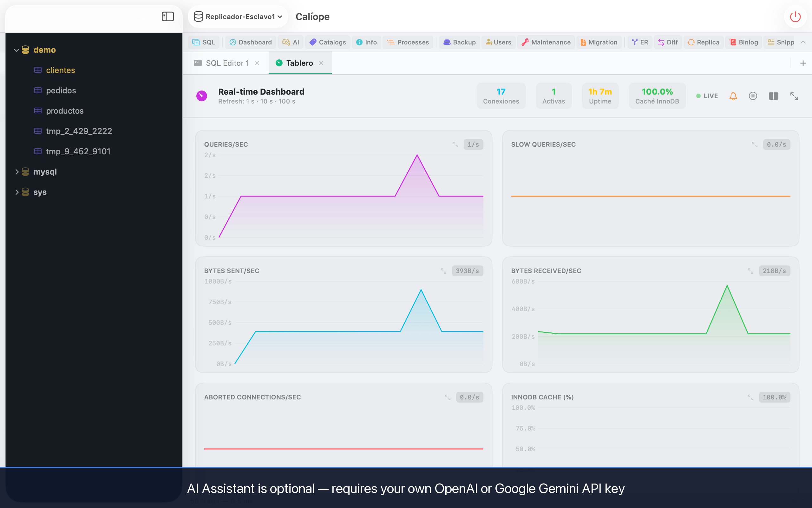Collapse the demo database node

point(16,50)
